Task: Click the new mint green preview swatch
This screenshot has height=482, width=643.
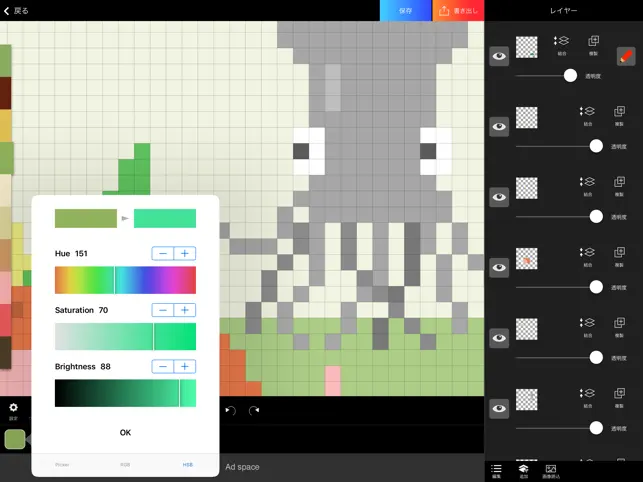Action: [165, 218]
